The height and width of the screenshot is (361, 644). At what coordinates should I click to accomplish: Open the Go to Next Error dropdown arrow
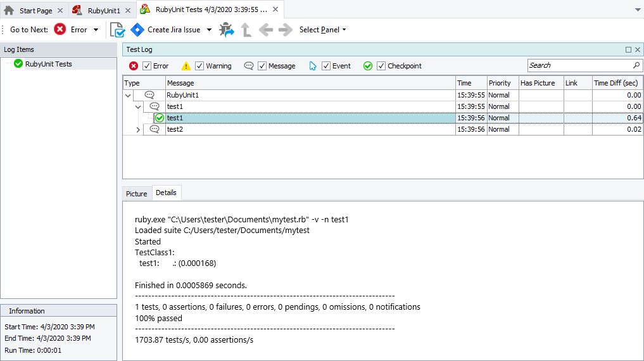96,30
